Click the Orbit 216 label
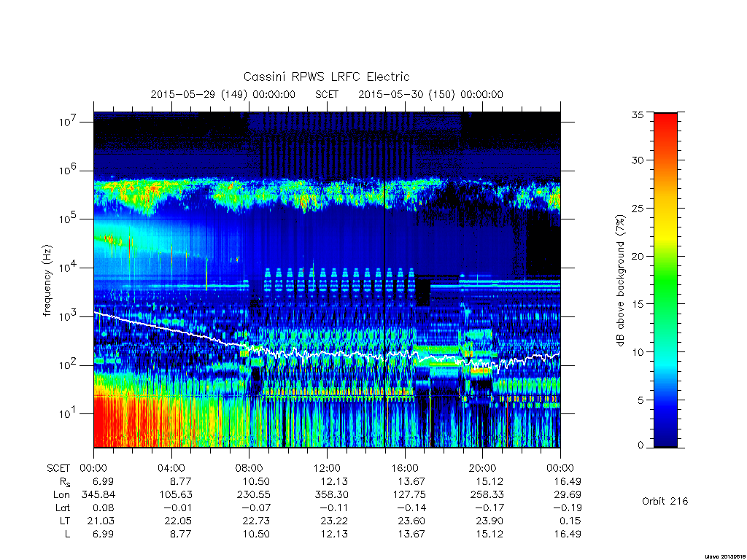This screenshot has height=560, width=747. 665,501
